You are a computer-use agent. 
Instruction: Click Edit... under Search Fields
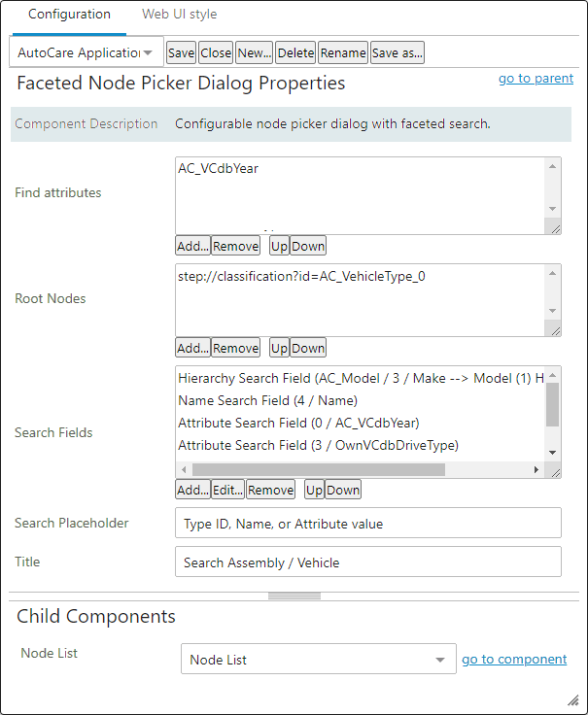tap(227, 490)
